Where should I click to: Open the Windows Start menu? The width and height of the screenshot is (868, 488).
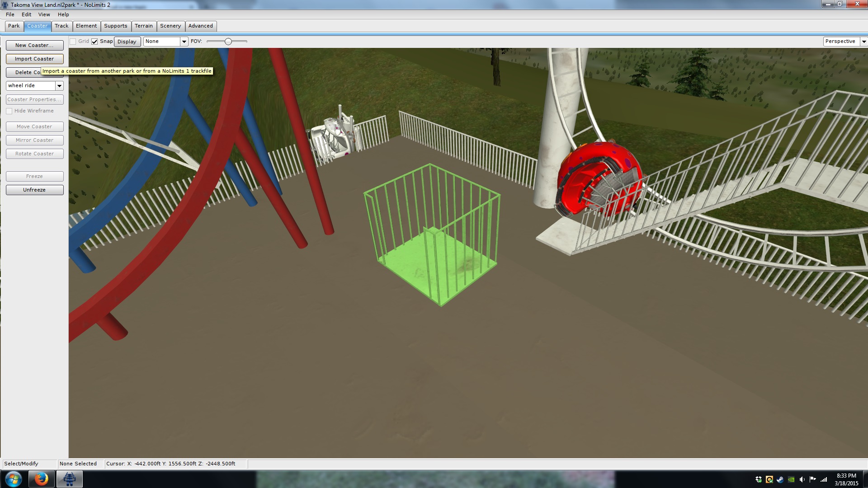point(13,479)
